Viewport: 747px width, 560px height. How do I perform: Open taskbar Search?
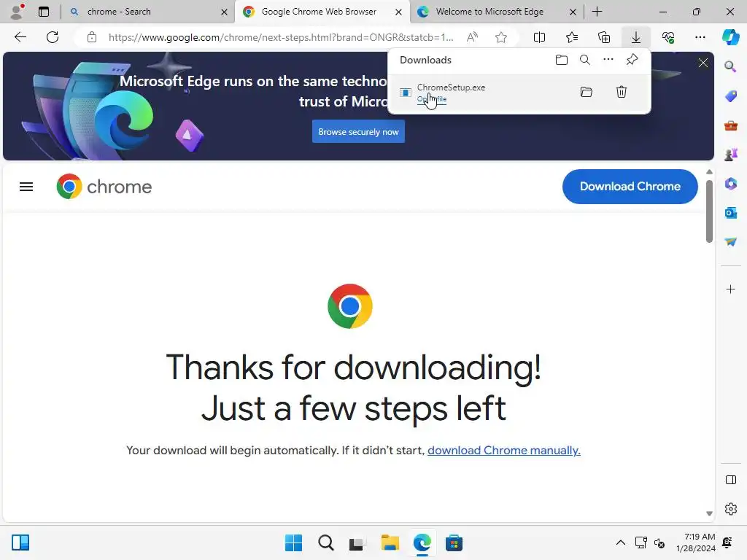[326, 542]
